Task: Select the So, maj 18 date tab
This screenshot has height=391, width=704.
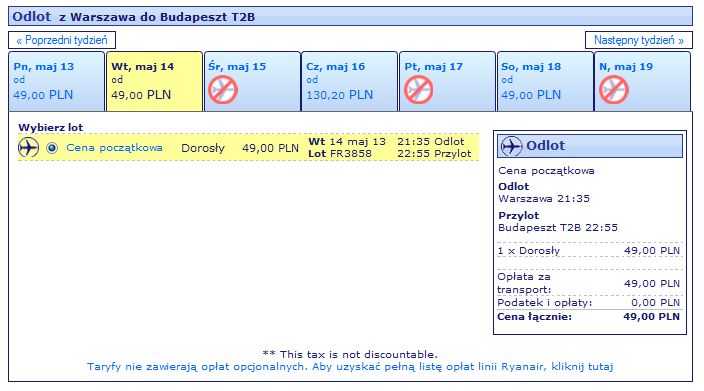Action: (546, 81)
